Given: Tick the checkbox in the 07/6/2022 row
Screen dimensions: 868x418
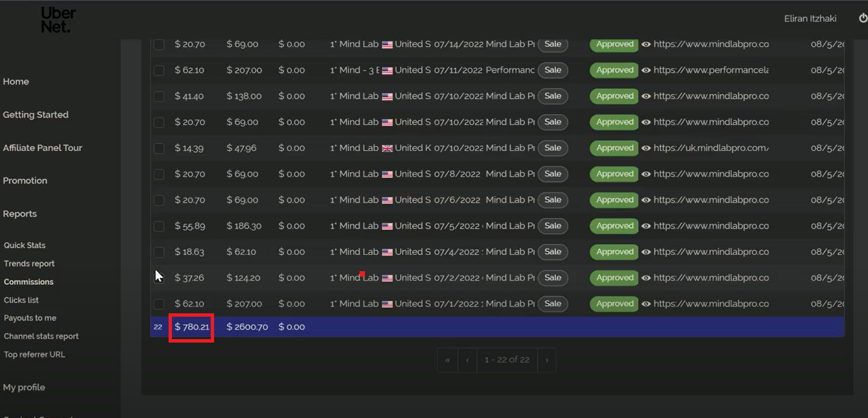Looking at the screenshot, I should tap(159, 200).
